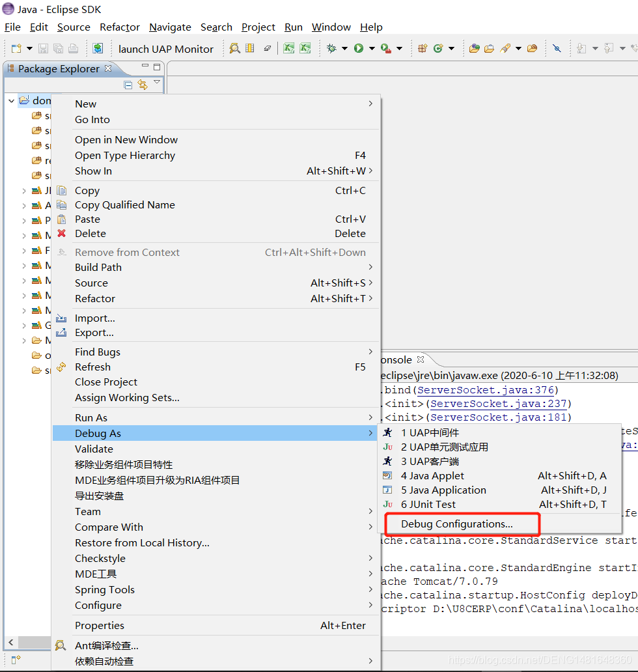Viewport: 638px width, 672px height.
Task: Open the Debug toolbar dropdown arrow
Action: (344, 48)
